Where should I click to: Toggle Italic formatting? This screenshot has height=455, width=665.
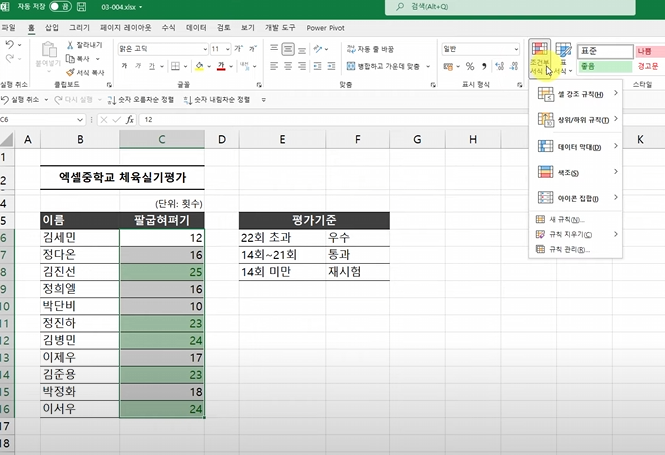tap(138, 66)
